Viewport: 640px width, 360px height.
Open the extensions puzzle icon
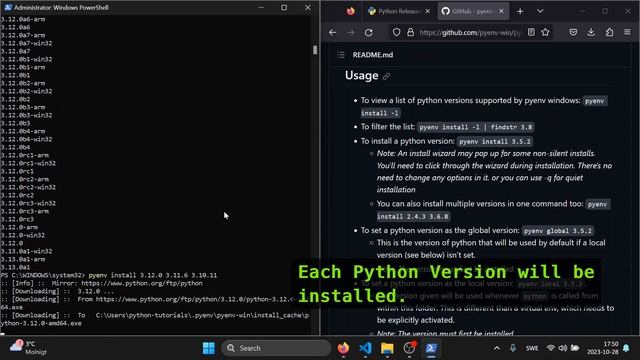(609, 32)
